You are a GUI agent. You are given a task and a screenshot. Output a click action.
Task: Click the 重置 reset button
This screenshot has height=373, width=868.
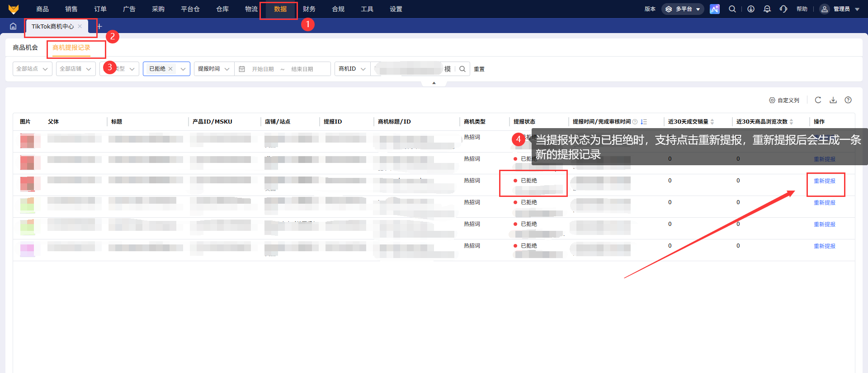pos(479,69)
